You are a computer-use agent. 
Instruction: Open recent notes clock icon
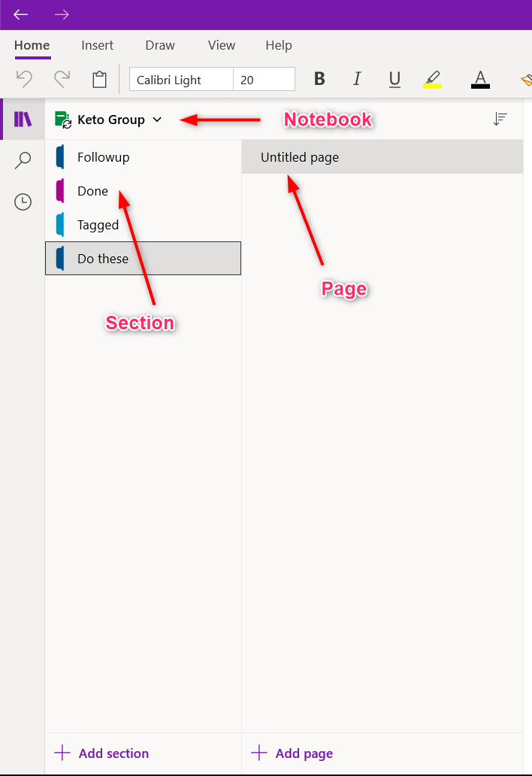click(23, 202)
